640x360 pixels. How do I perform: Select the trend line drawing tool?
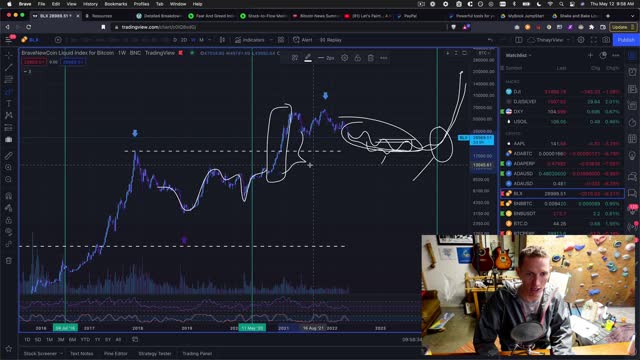tap(9, 67)
